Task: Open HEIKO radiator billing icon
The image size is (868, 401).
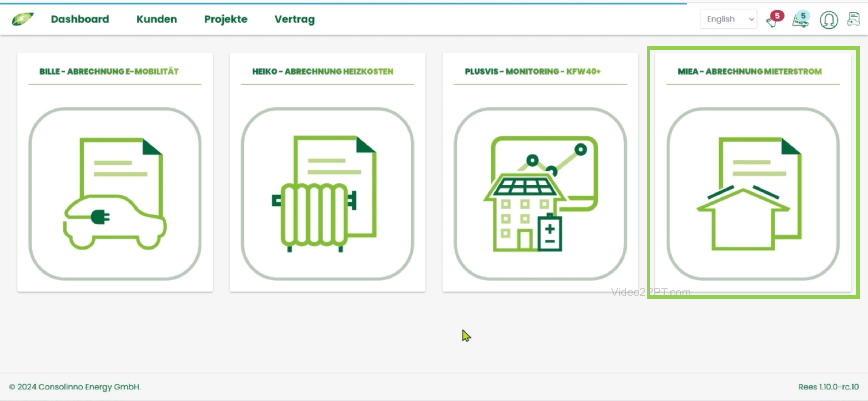Action: pyautogui.click(x=327, y=194)
